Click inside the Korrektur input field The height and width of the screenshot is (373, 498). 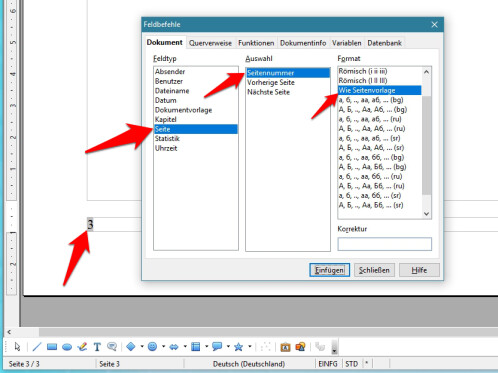(384, 244)
